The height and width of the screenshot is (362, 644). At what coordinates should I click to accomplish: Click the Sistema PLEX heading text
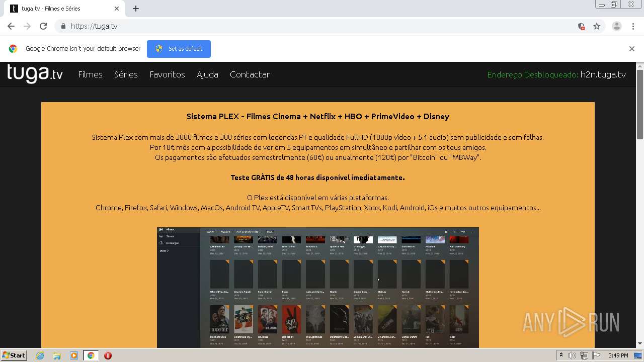tap(318, 117)
